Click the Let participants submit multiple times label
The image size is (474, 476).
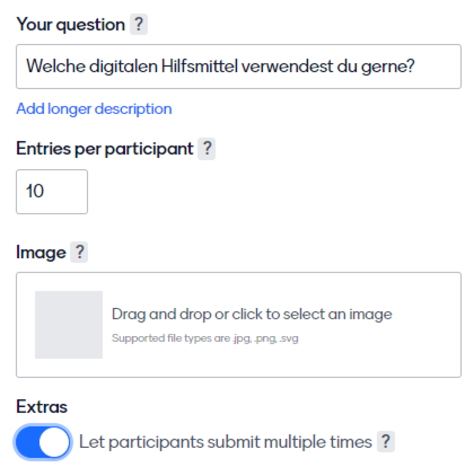coord(225,442)
